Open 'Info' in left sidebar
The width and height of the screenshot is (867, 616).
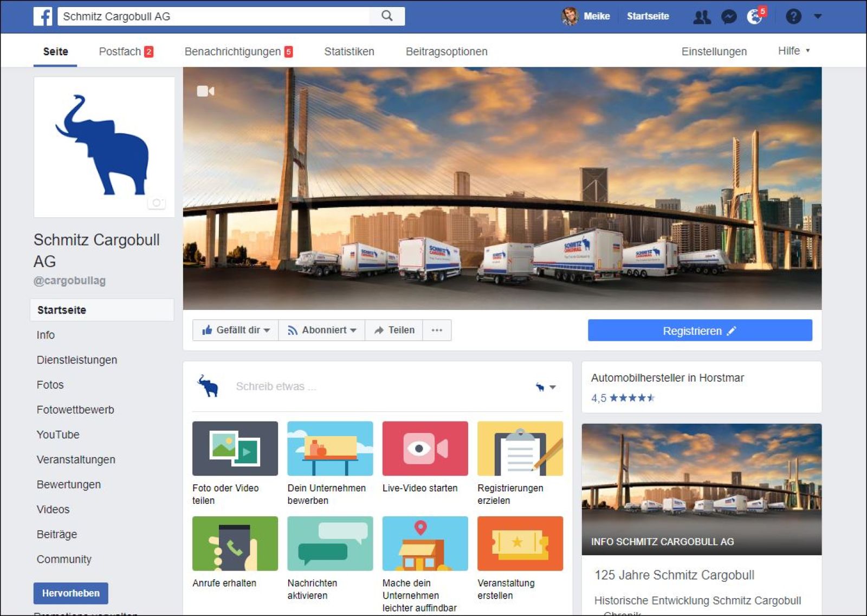(46, 335)
